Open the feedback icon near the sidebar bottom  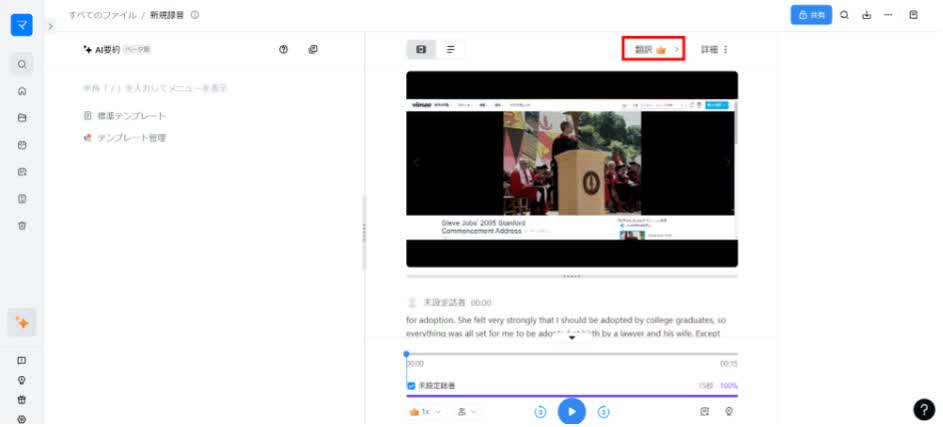22,360
